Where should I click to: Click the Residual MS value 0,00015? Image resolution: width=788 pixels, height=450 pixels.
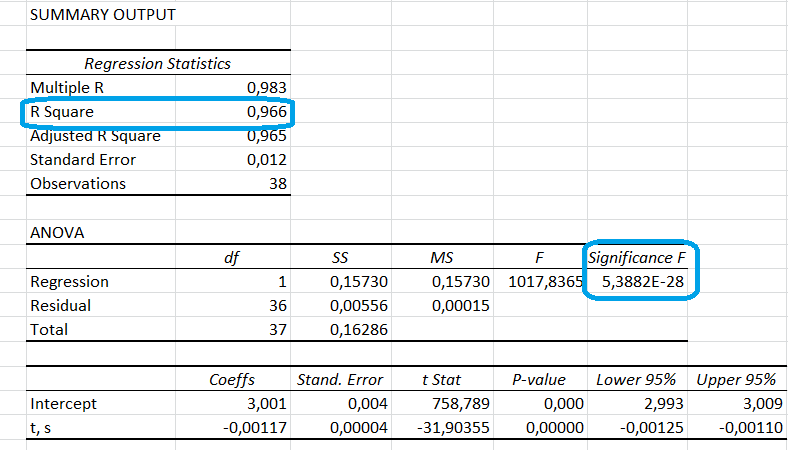(x=461, y=306)
